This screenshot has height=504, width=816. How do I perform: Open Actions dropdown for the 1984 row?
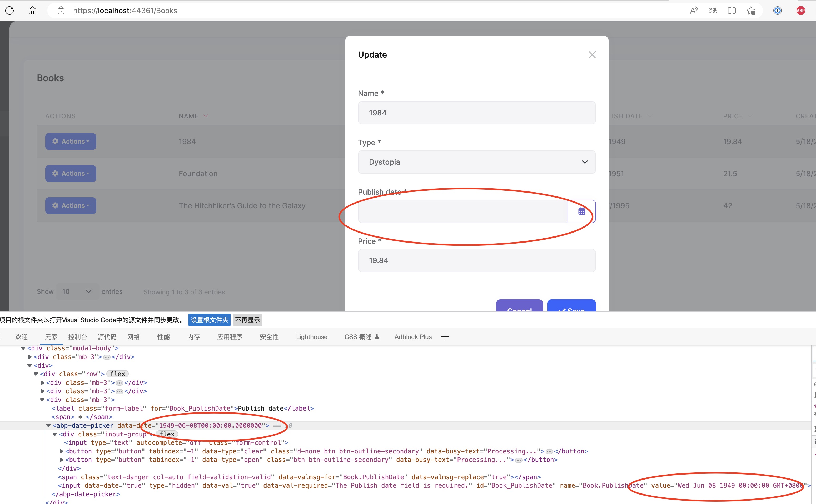point(71,141)
